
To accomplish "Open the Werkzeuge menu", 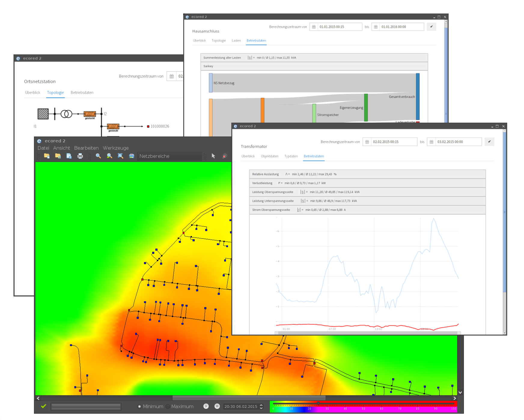I will pos(116,148).
